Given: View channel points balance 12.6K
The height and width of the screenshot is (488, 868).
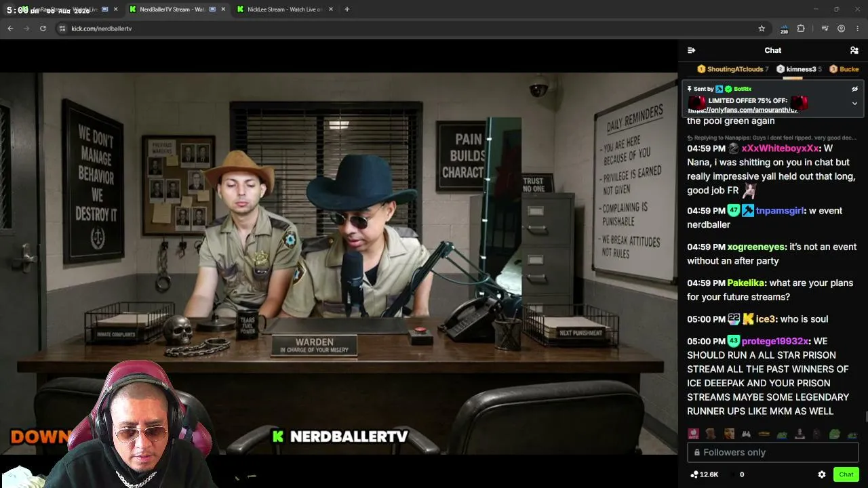Looking at the screenshot, I should coord(704,474).
